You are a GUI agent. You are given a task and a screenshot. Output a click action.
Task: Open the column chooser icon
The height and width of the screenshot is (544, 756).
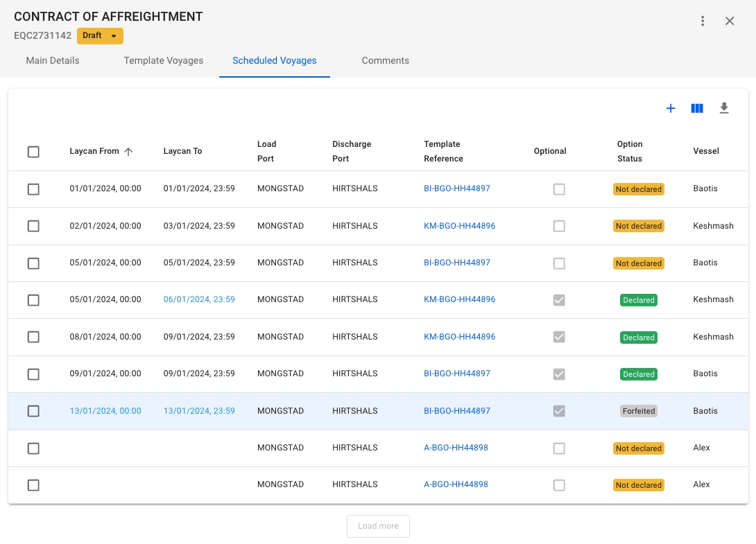(x=697, y=109)
